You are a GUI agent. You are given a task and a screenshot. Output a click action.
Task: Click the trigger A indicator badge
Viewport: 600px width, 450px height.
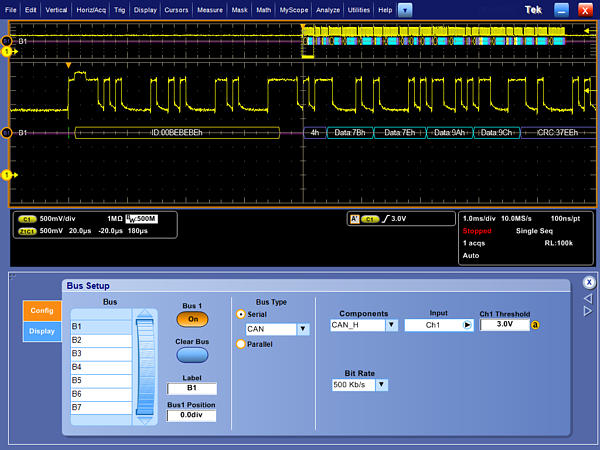[x=353, y=217]
